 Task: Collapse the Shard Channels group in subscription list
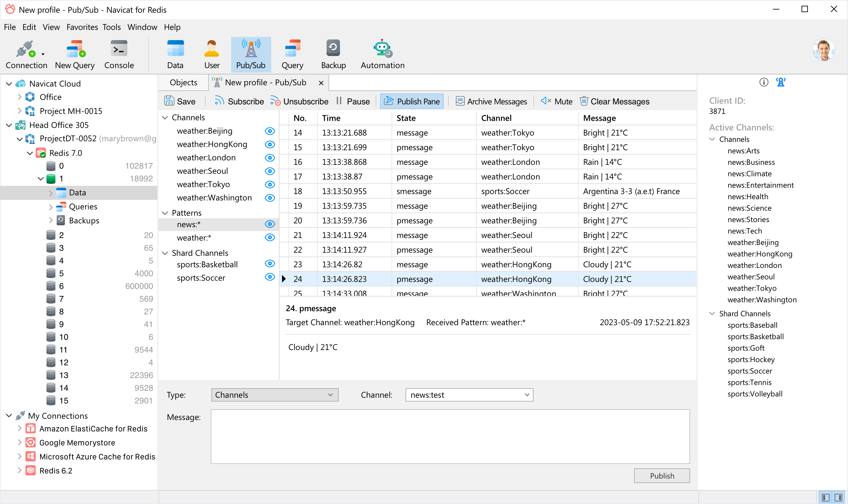(x=165, y=253)
